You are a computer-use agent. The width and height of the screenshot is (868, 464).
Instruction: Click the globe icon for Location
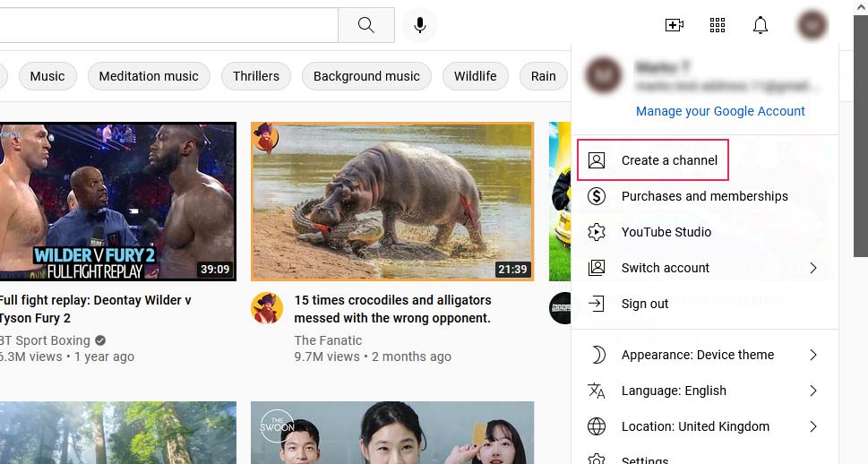(x=597, y=426)
